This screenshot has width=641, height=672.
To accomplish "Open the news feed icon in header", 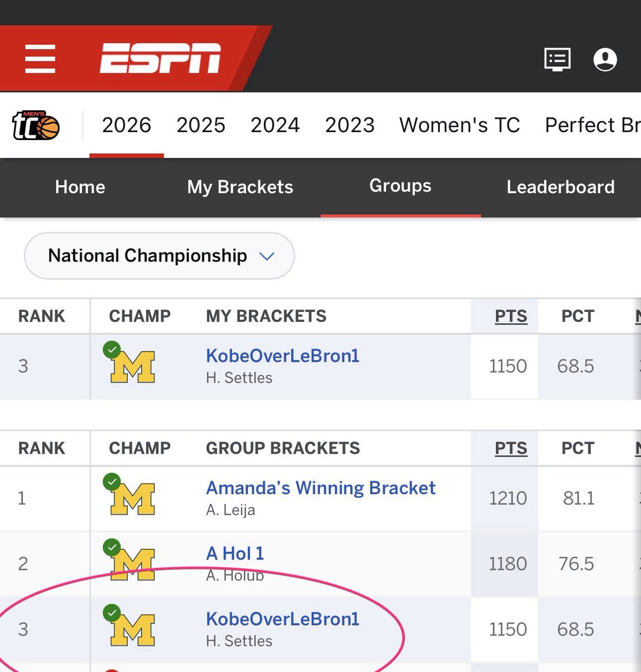I will click(558, 59).
